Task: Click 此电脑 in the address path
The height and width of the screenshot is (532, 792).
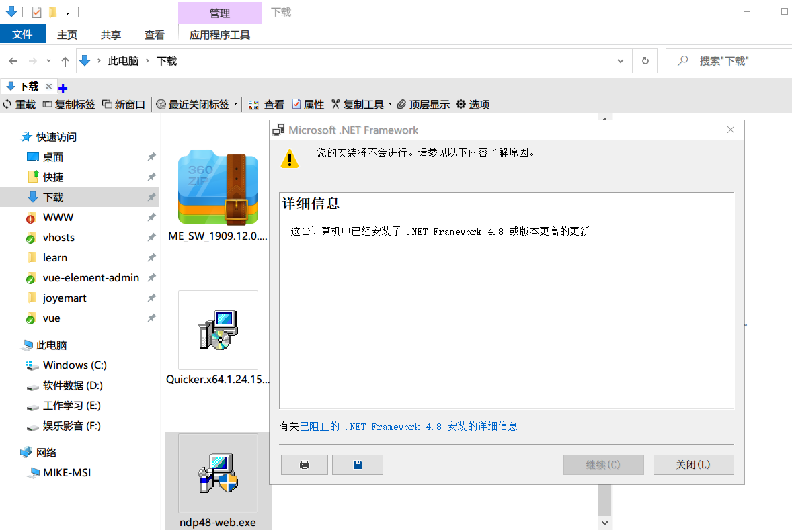Action: pos(123,61)
